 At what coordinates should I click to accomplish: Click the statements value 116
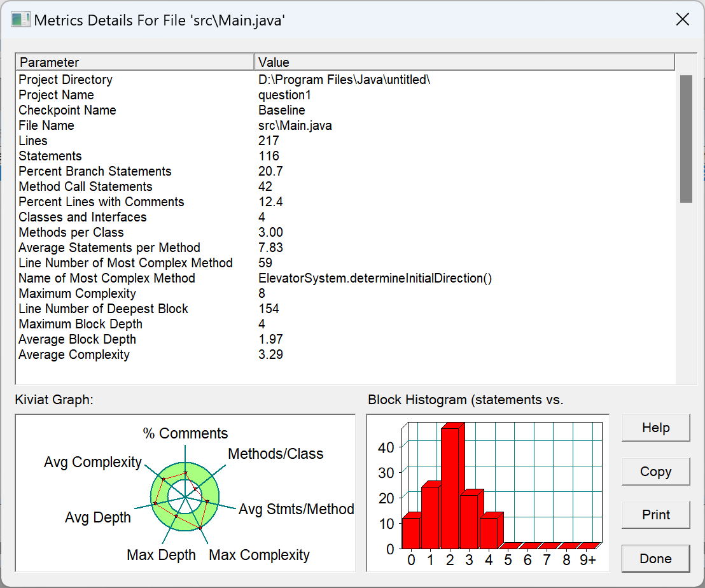tap(269, 156)
